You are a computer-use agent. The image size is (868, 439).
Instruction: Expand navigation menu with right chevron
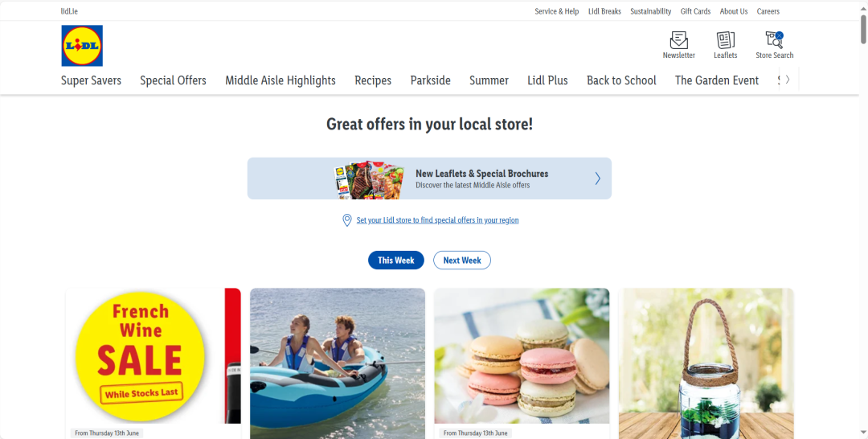click(x=788, y=79)
